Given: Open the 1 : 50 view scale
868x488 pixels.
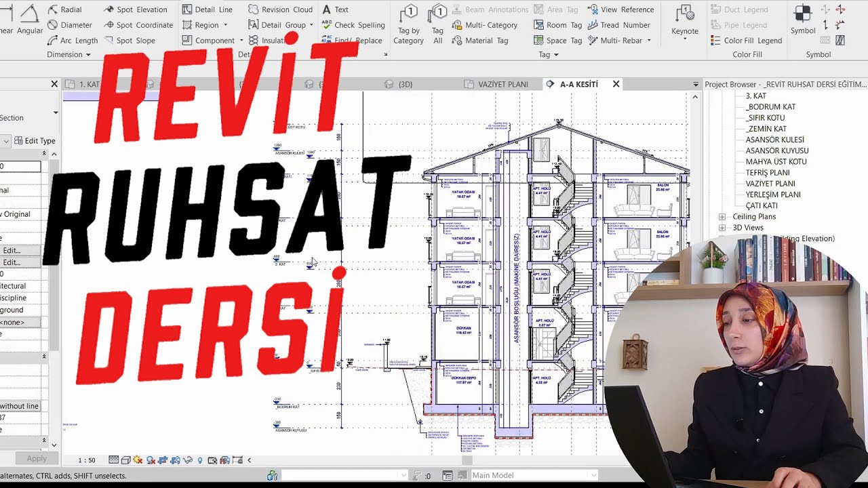Looking at the screenshot, I should pos(87,460).
